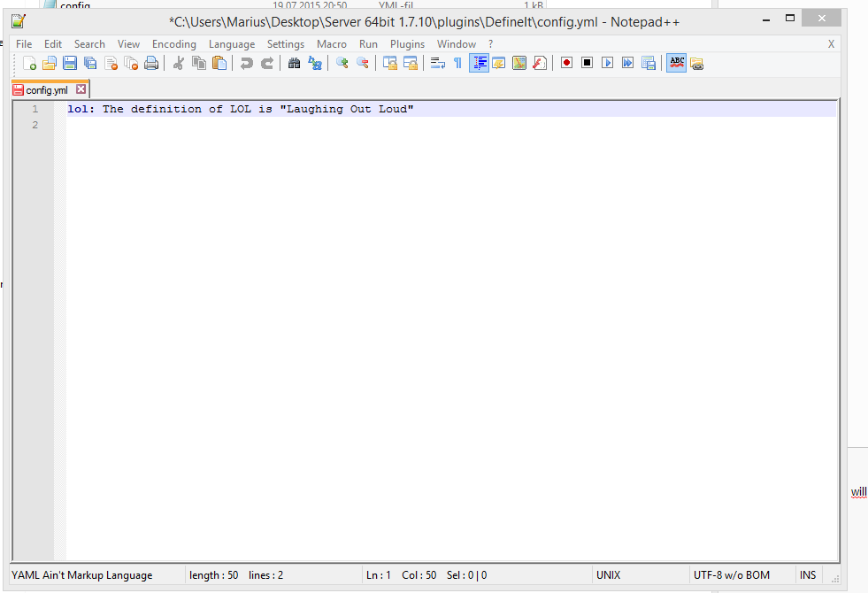Click the INS mode status bar field
This screenshot has height=593, width=868.
(x=808, y=575)
